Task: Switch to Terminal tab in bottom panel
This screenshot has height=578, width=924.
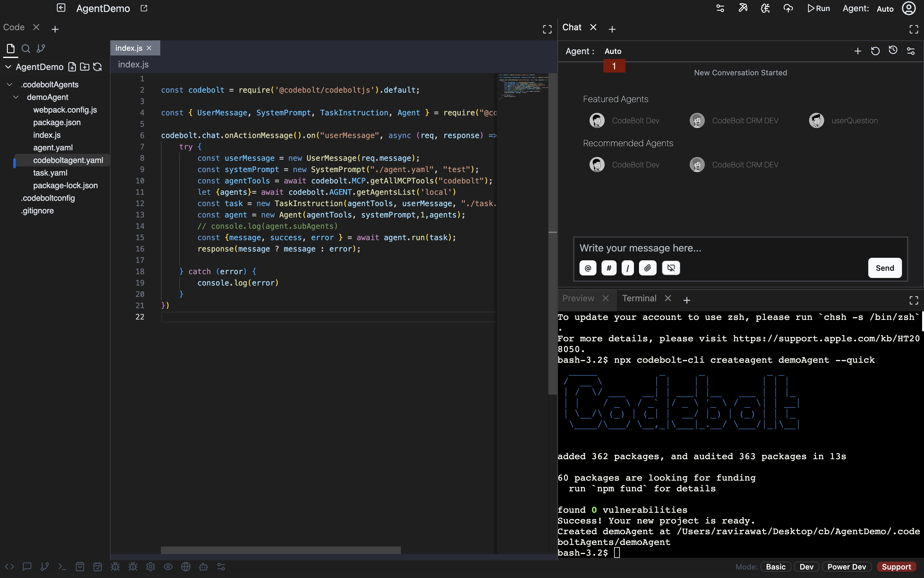Action: [x=639, y=298]
